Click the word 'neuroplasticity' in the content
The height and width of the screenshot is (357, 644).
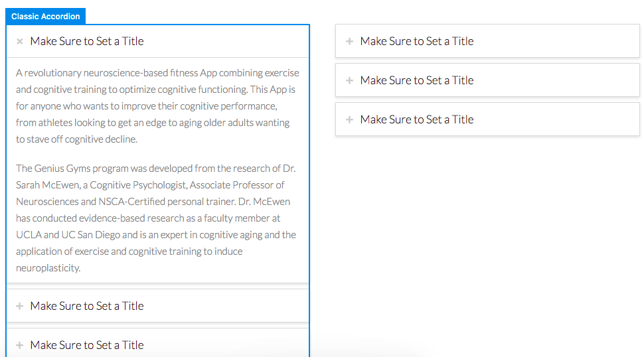click(x=48, y=268)
